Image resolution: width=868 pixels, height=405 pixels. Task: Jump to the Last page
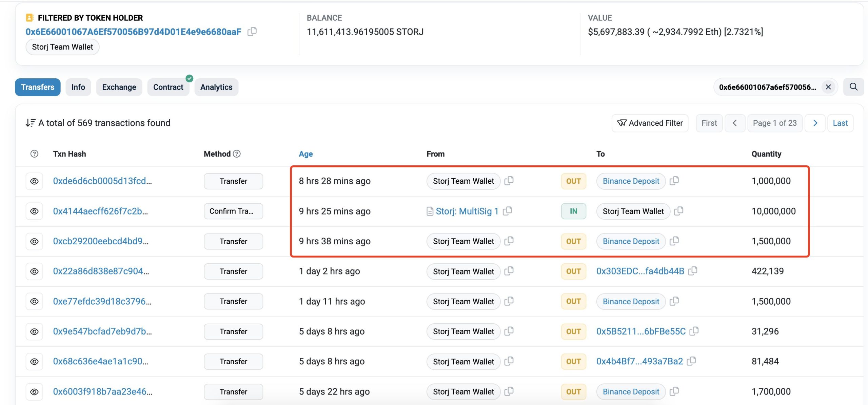pos(840,123)
